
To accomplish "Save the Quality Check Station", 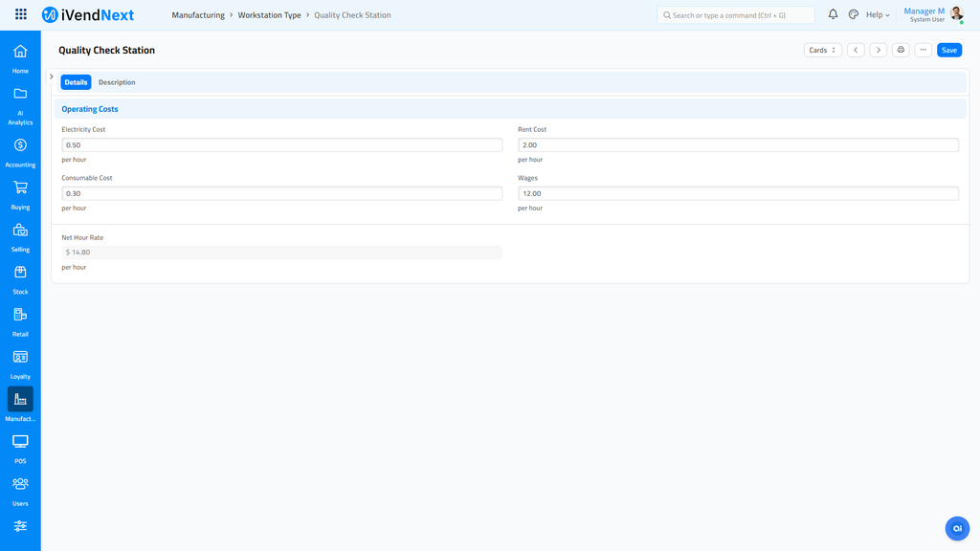I will (948, 50).
